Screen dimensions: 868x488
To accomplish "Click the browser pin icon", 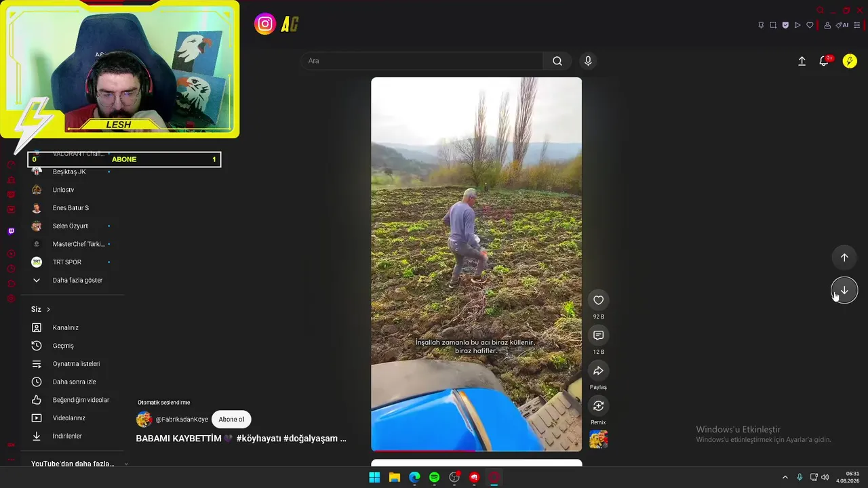I will click(x=761, y=25).
